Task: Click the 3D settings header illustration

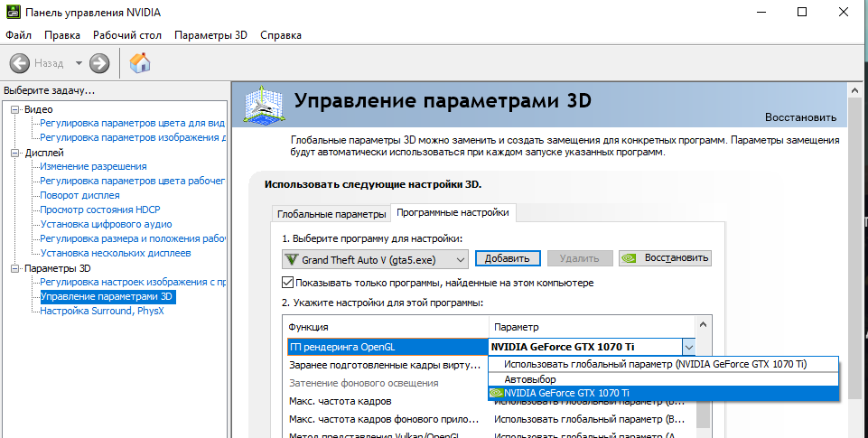Action: (265, 104)
